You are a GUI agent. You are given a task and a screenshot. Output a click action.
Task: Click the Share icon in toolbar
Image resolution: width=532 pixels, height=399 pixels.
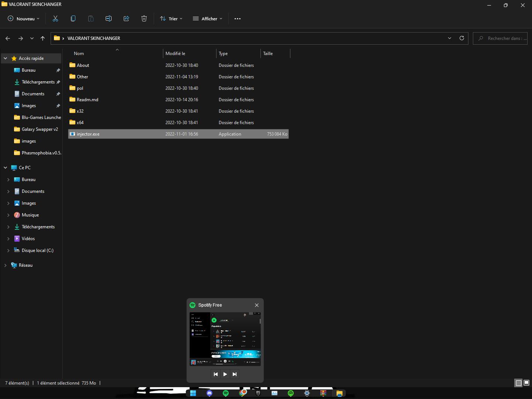(126, 18)
